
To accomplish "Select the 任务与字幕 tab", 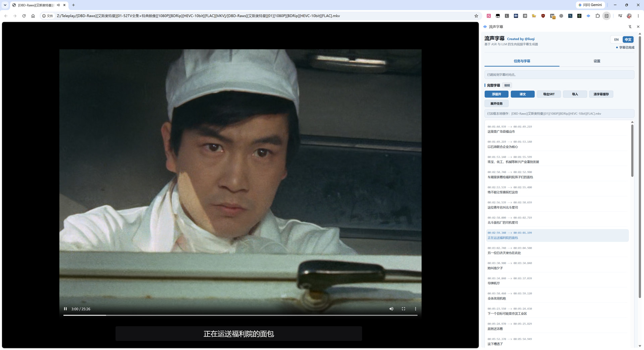I will point(522,61).
